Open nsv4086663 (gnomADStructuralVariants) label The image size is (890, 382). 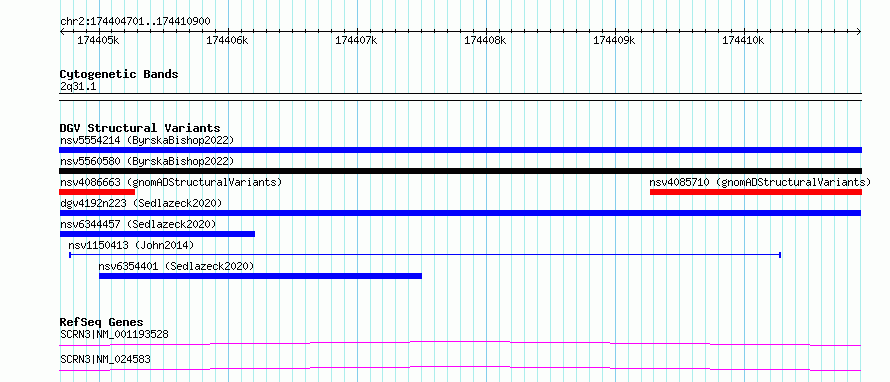171,182
